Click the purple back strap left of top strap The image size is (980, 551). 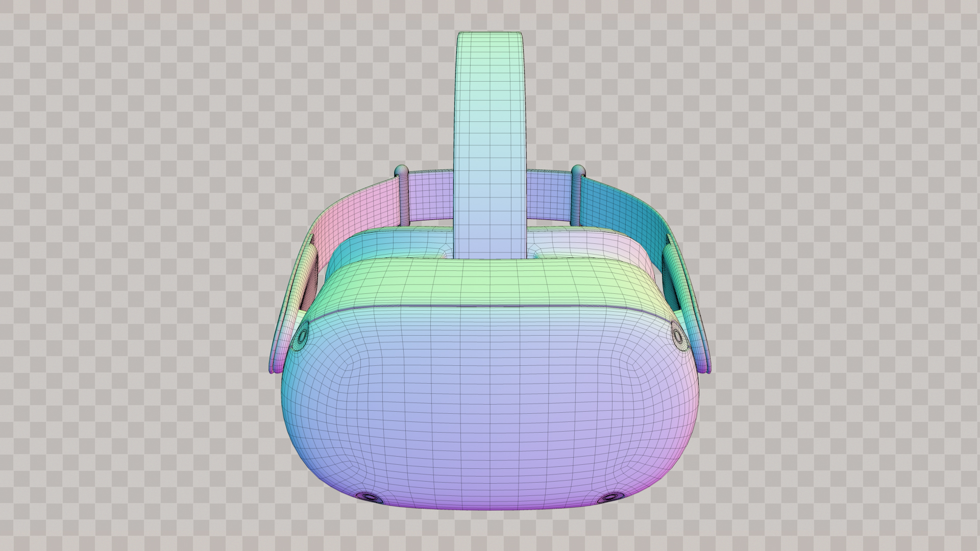click(431, 196)
